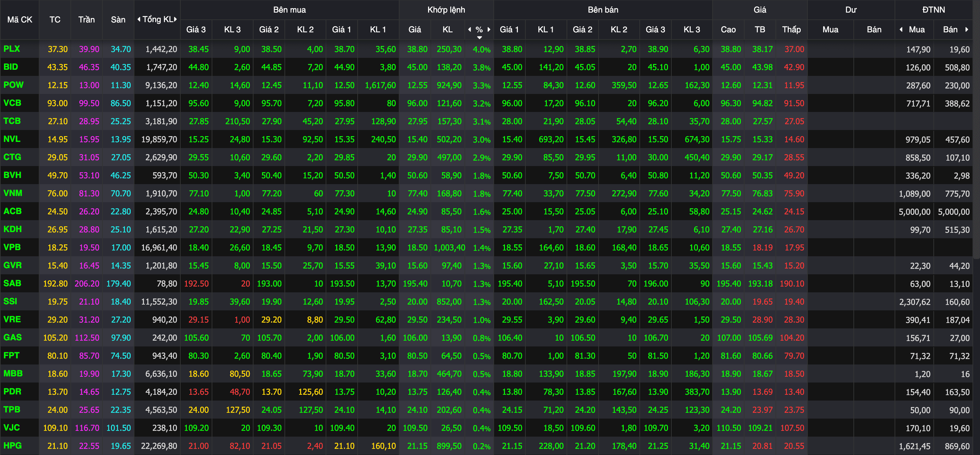Click the Dư Mua column header
This screenshot has height=455, width=980.
pyautogui.click(x=830, y=29)
